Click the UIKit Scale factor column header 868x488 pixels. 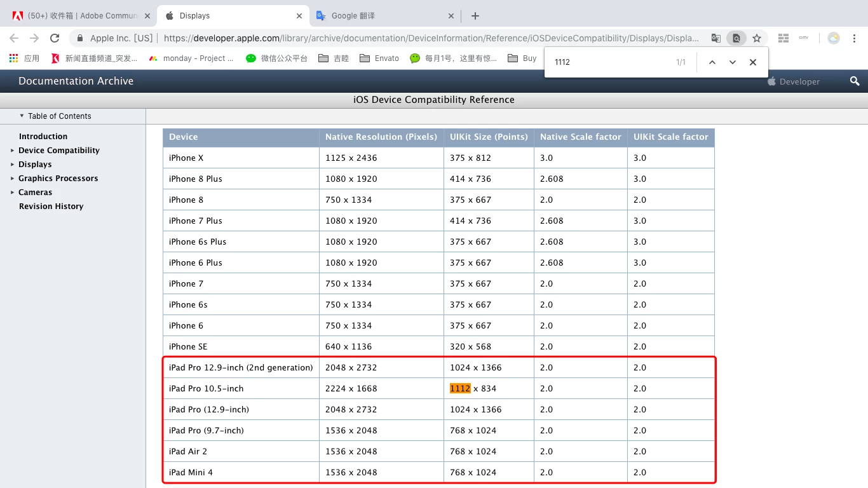point(671,137)
